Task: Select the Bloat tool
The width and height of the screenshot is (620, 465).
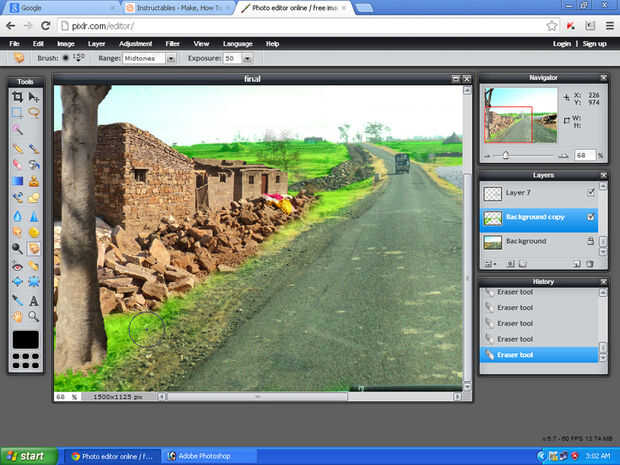Action: [x=17, y=282]
